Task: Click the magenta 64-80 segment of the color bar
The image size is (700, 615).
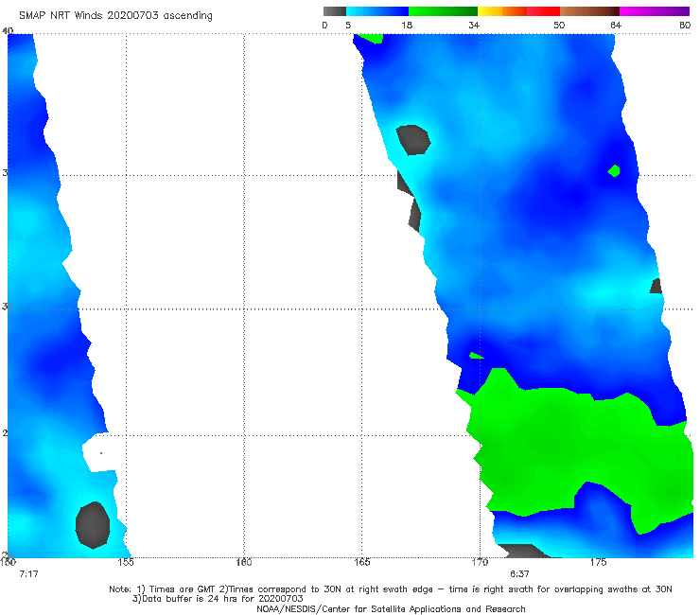Action: point(655,11)
